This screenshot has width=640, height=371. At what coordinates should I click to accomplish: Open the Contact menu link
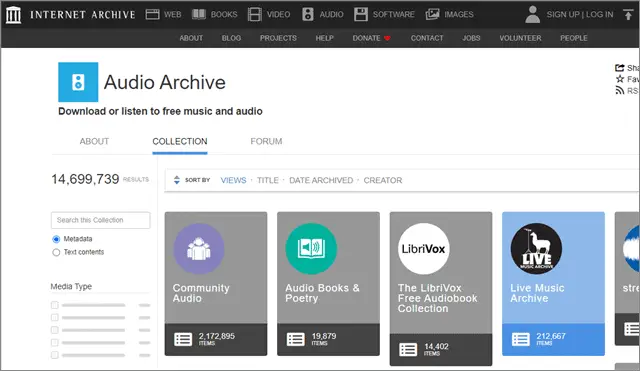click(427, 38)
